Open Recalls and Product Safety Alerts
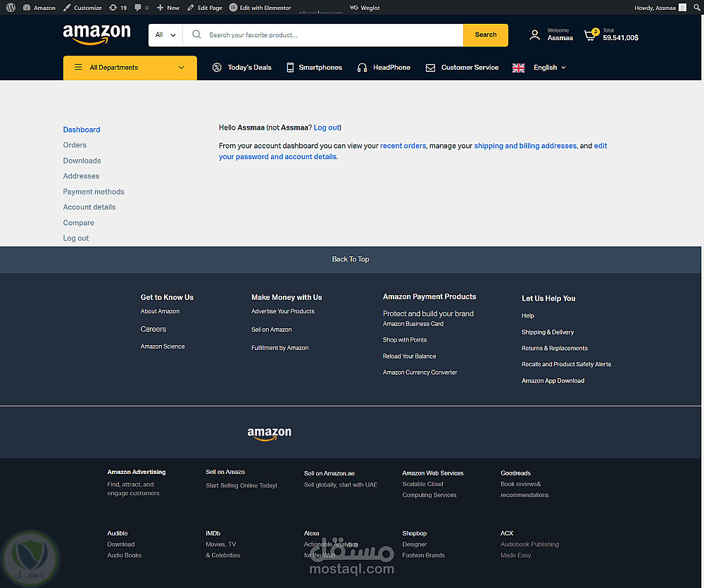Image resolution: width=704 pixels, height=588 pixels. coord(566,364)
